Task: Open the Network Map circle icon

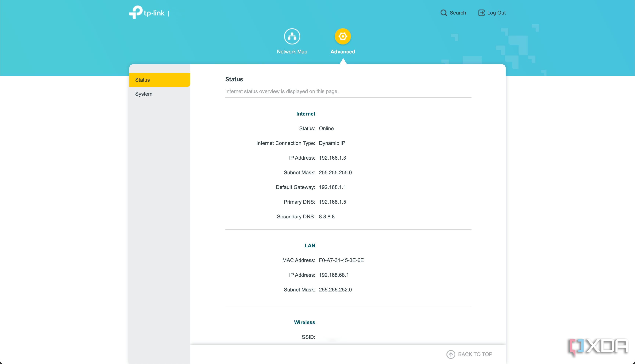Action: point(292,37)
